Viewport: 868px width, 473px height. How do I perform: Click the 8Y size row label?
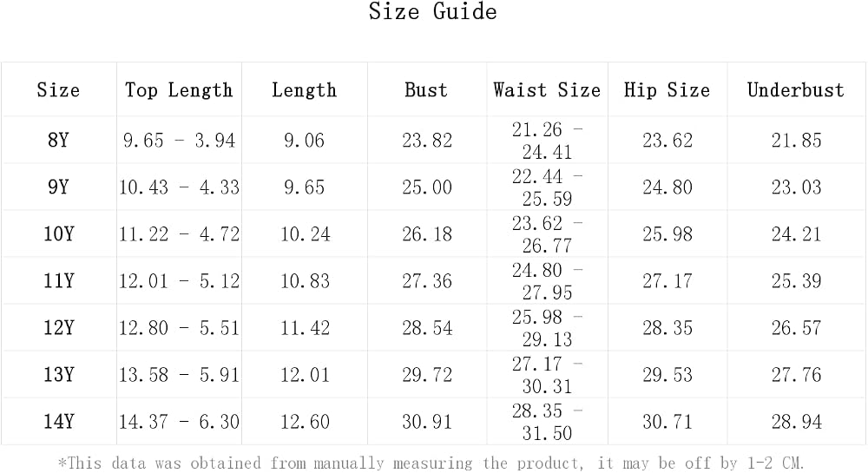pos(58,140)
